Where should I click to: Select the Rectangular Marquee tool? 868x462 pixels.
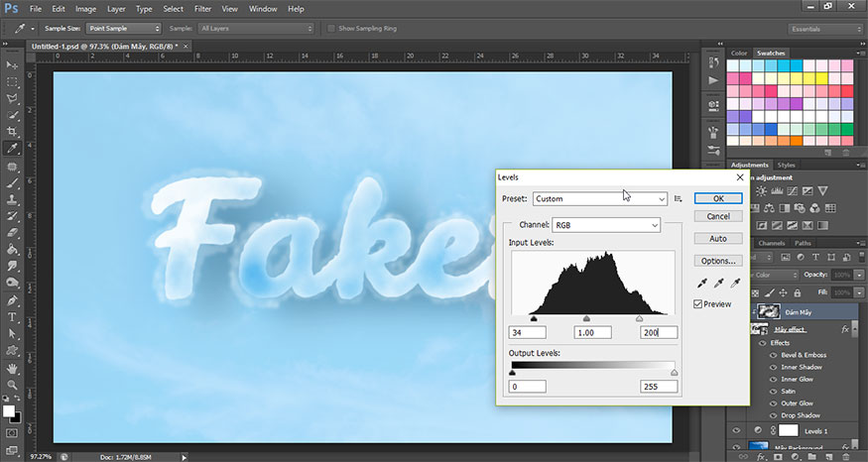point(12,82)
